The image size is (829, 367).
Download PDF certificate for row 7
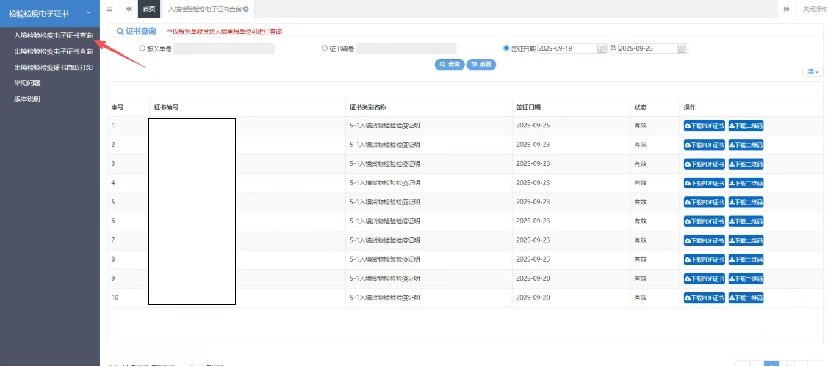(x=704, y=240)
